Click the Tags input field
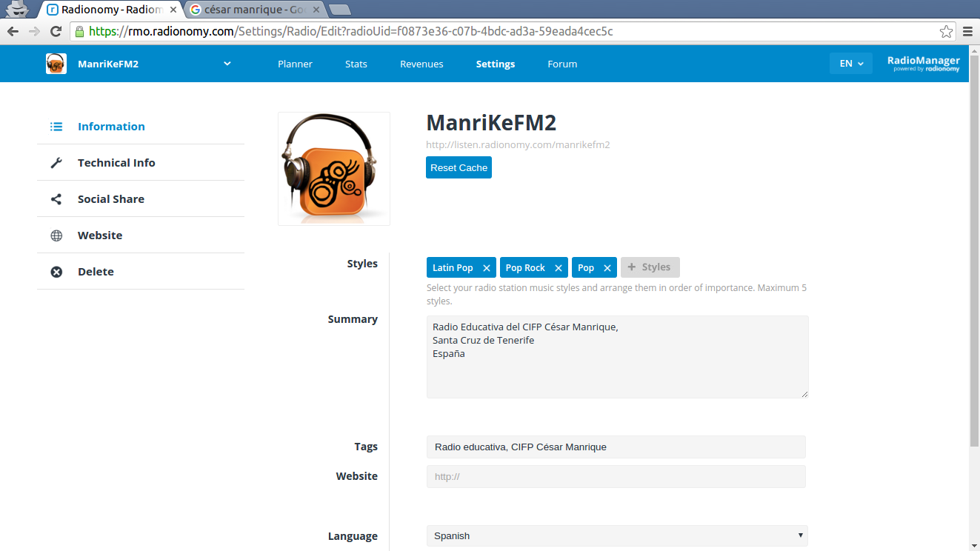Viewport: 980px width, 551px height. (x=616, y=447)
